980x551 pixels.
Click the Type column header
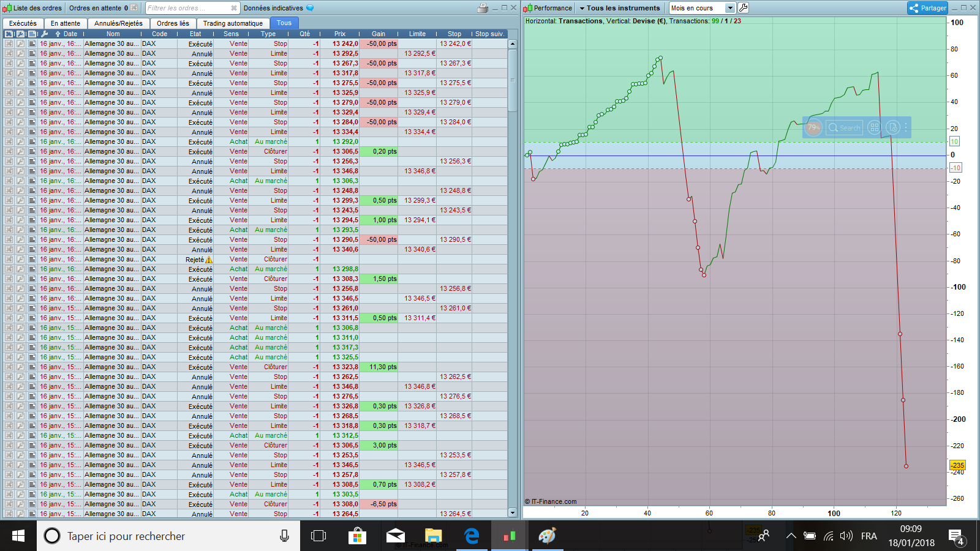coord(268,34)
